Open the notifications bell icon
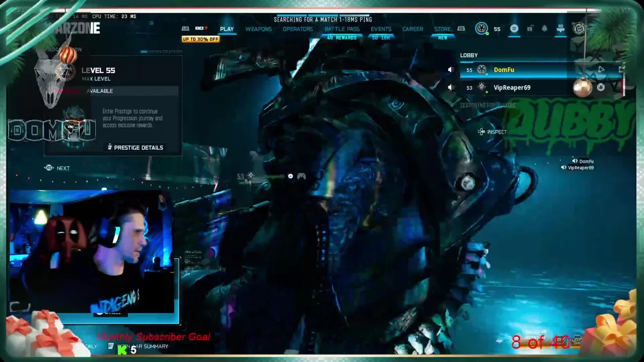The height and width of the screenshot is (362, 644). click(x=544, y=29)
